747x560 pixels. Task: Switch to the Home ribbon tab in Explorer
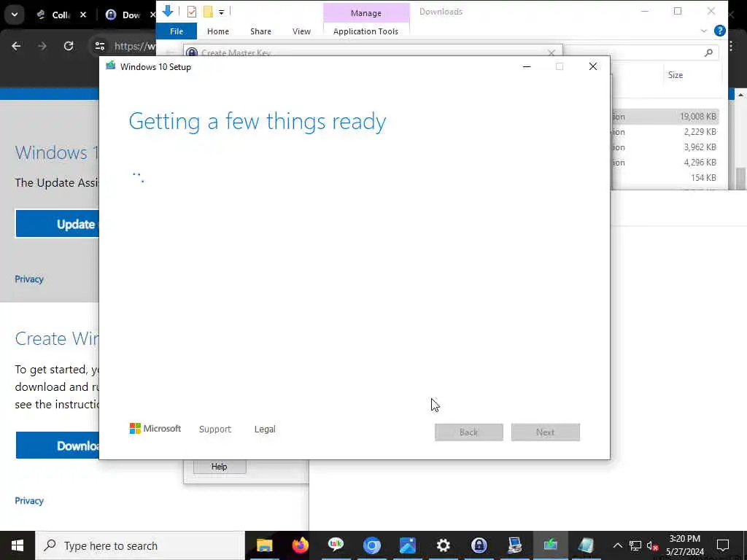[x=217, y=31]
